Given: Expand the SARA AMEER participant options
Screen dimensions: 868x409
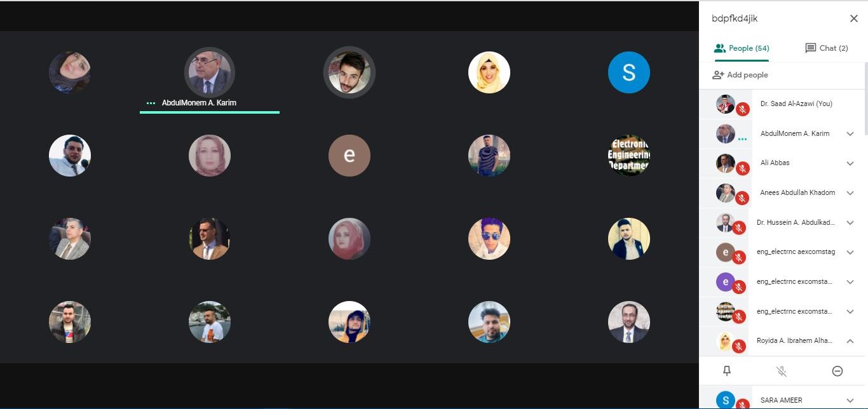Looking at the screenshot, I should (x=850, y=401).
